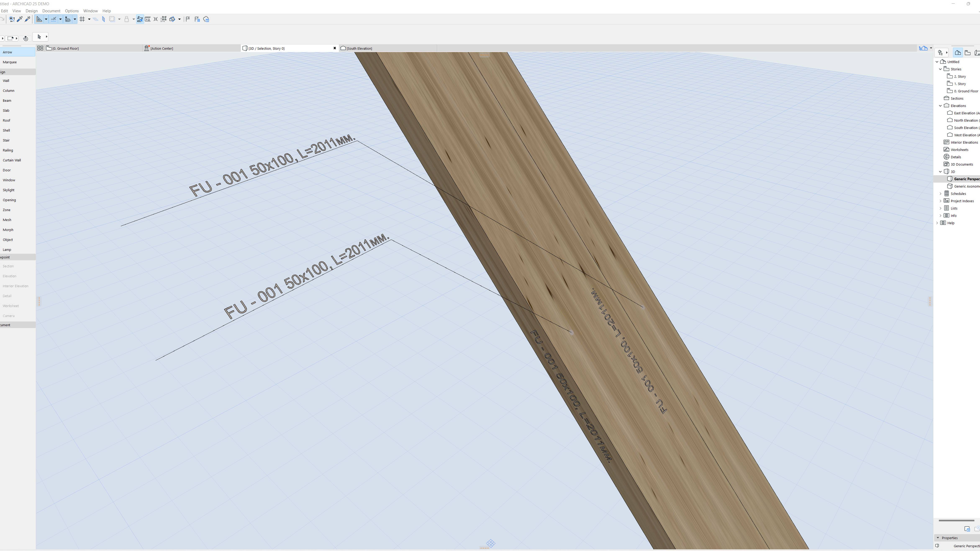The image size is (980, 551).
Task: Toggle Guide Lines button in toolbar
Action: tap(39, 19)
